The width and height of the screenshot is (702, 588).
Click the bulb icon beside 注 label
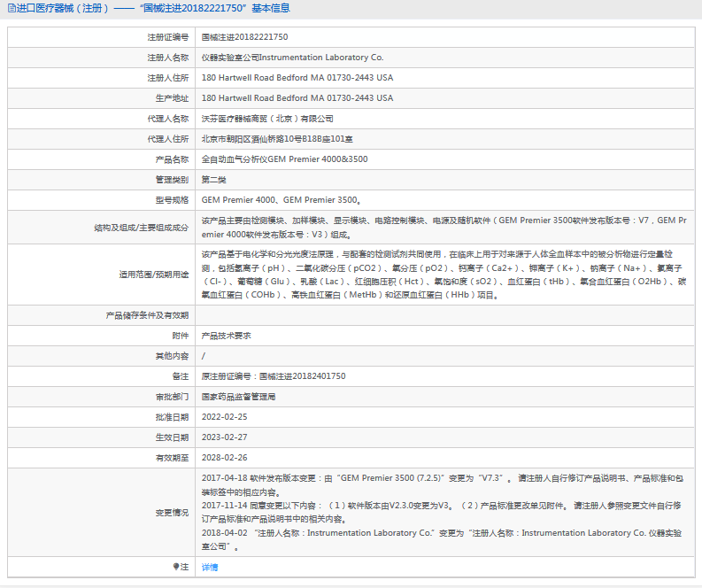[176, 567]
